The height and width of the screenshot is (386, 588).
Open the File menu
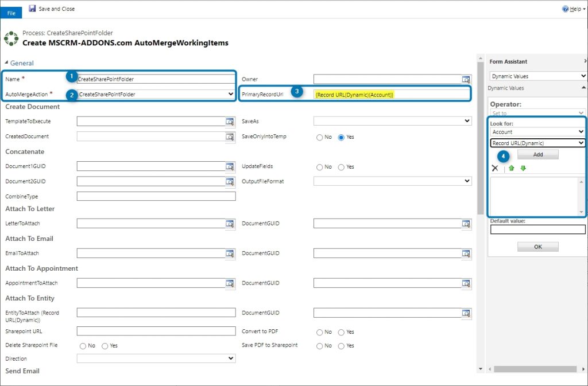pos(11,12)
